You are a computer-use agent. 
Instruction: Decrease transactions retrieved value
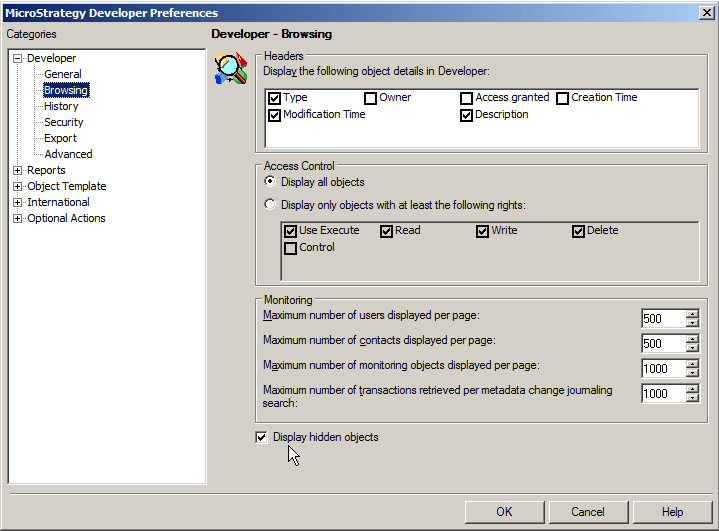692,397
